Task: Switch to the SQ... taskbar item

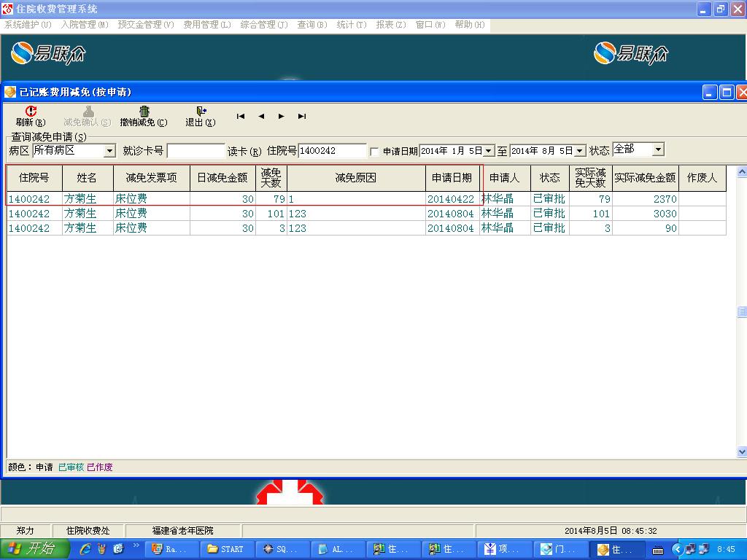Action: [x=281, y=549]
